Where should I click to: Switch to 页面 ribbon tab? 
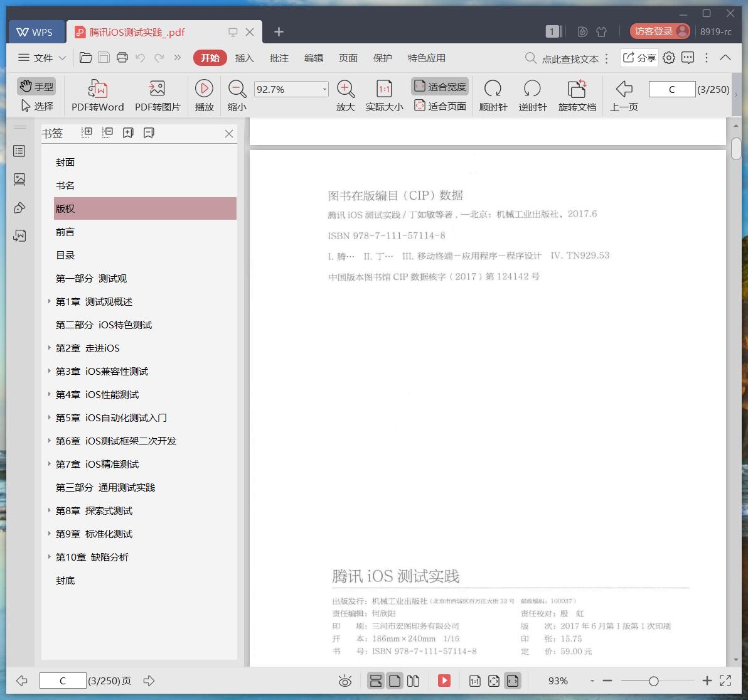[x=348, y=58]
